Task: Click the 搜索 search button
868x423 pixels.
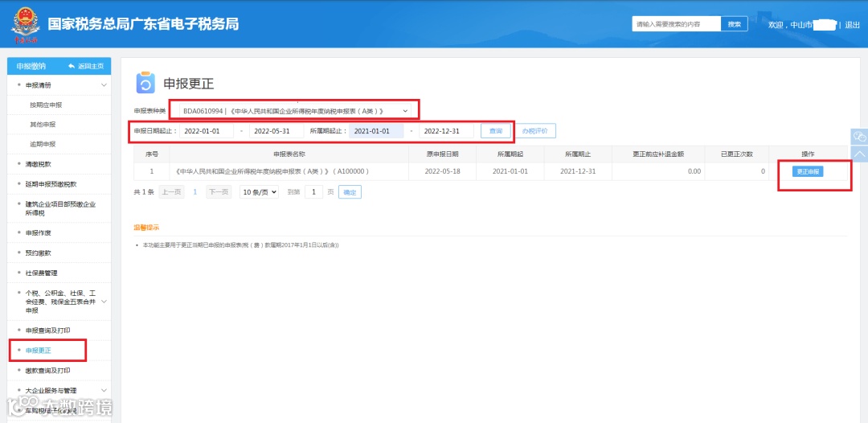Action: tap(734, 24)
